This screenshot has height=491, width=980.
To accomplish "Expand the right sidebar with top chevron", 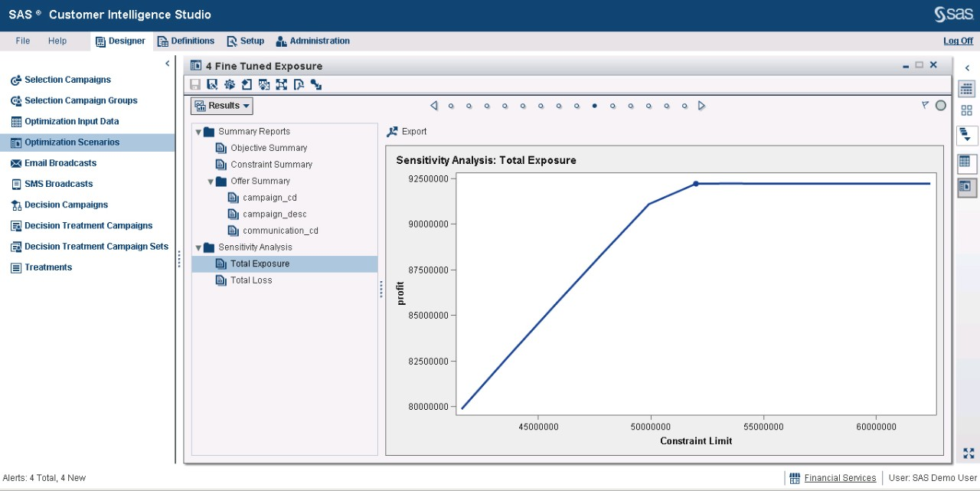I will pos(967,68).
